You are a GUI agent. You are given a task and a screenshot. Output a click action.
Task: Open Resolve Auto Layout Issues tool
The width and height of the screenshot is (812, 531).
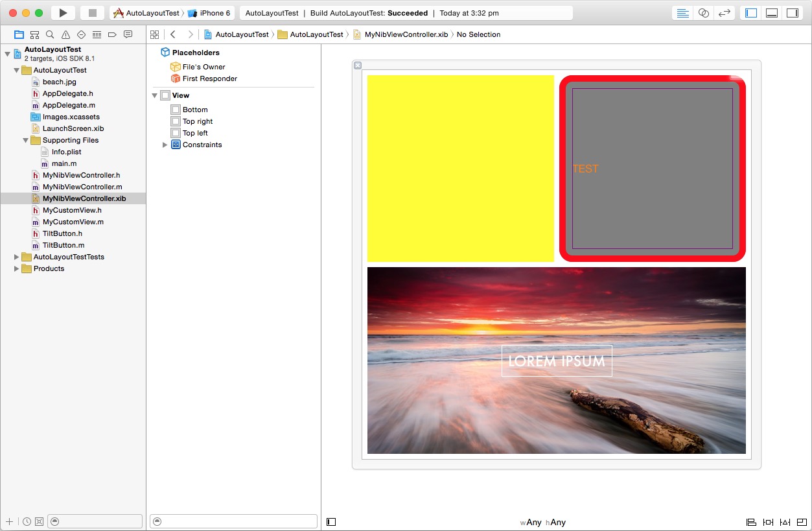[x=785, y=522]
